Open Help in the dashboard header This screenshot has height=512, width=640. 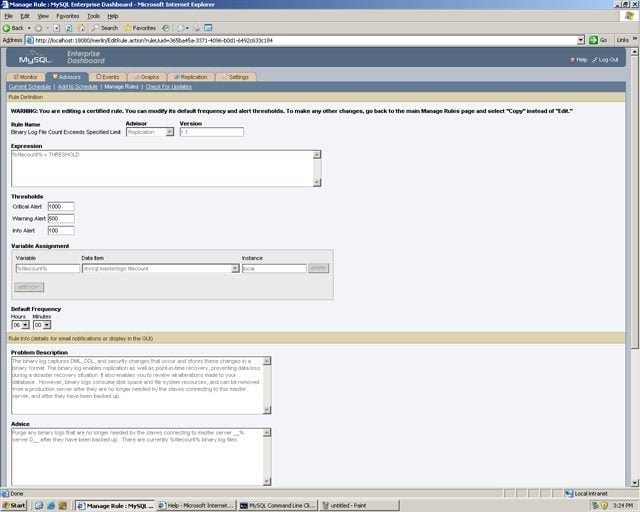point(578,60)
